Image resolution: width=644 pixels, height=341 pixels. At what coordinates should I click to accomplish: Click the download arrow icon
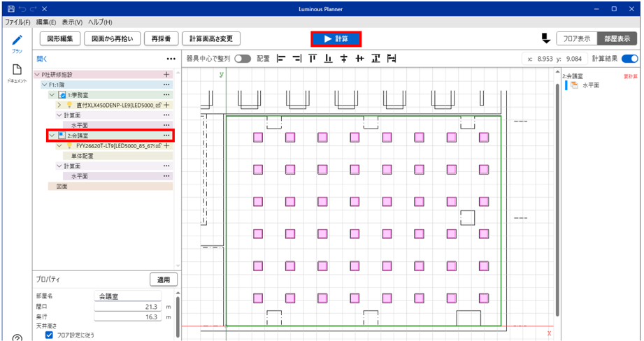click(x=546, y=38)
